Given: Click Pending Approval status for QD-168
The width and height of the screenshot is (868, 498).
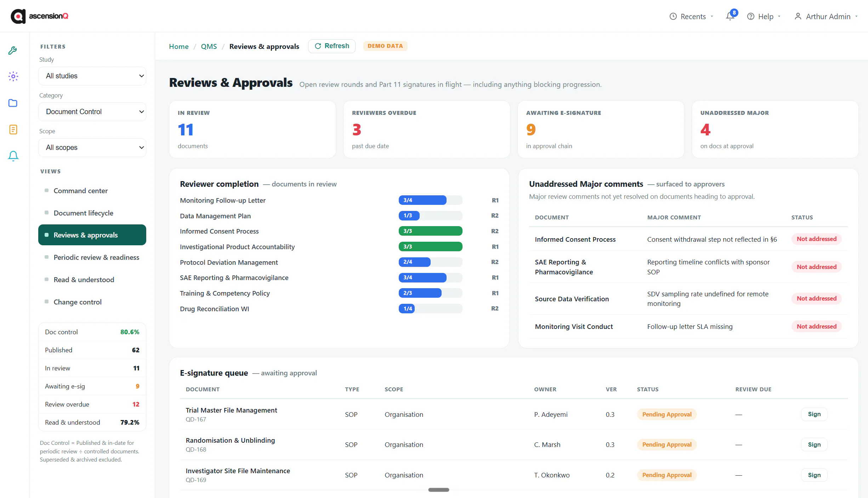Looking at the screenshot, I should (x=667, y=444).
